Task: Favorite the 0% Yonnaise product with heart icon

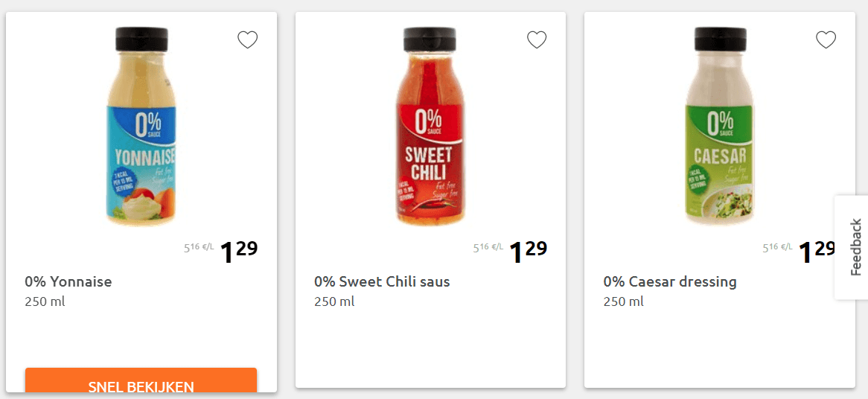Action: (x=247, y=39)
